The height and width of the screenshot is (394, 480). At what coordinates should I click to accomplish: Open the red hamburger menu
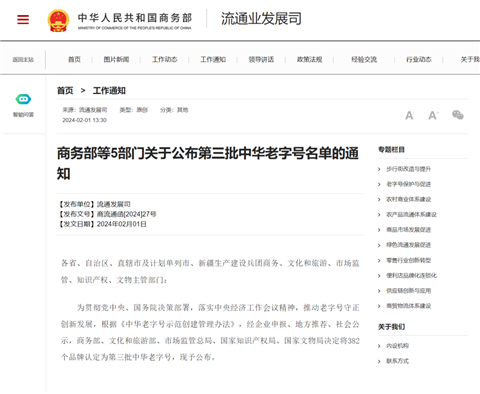pyautogui.click(x=23, y=19)
